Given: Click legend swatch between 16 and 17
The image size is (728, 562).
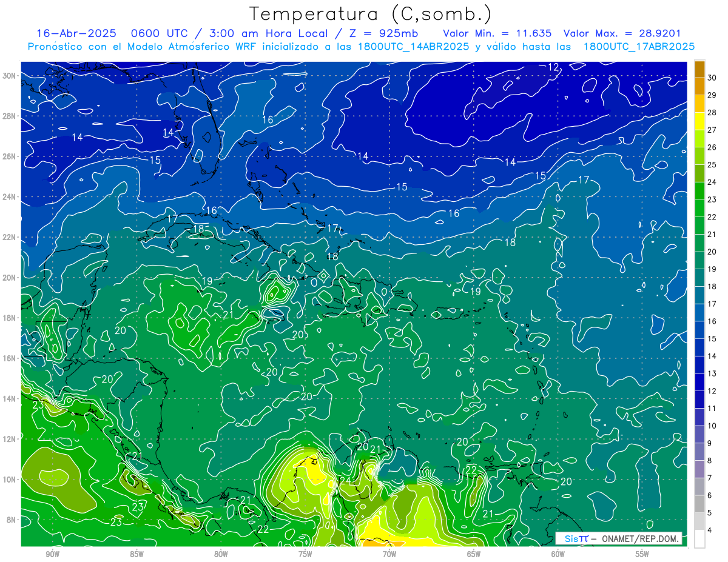Looking at the screenshot, I should pyautogui.click(x=699, y=313).
